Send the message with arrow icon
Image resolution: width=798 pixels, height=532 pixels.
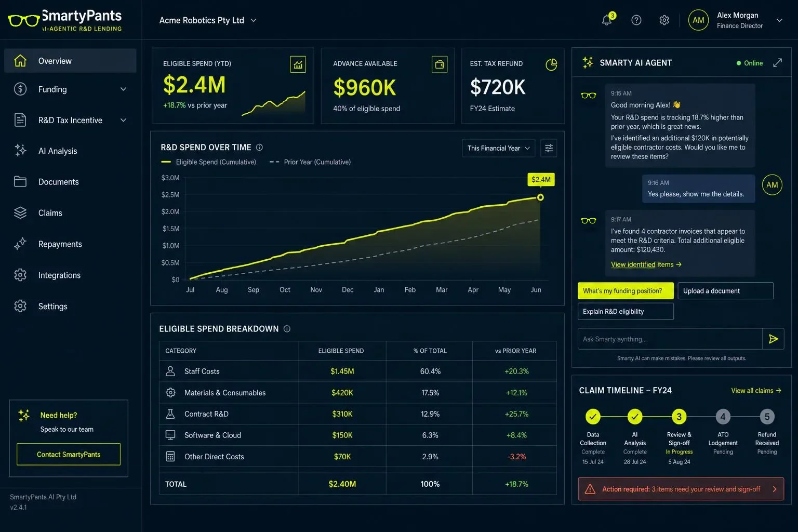tap(773, 339)
